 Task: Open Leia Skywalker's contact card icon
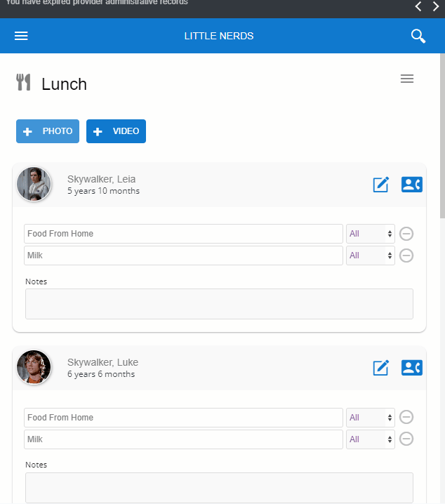411,185
